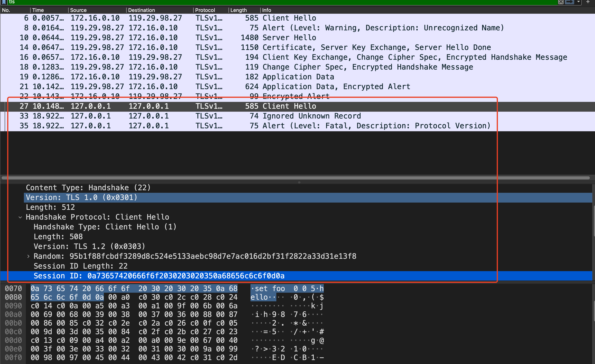Select Version: TLS 1.2 (0x0303) field
Image resolution: width=595 pixels, height=364 pixels.
[x=89, y=246]
